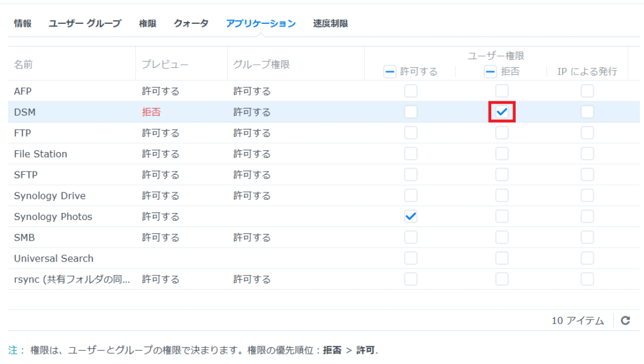Screen dimensions: 644x364
Task: Check the rsync 拒否 checkbox
Action: click(x=501, y=279)
